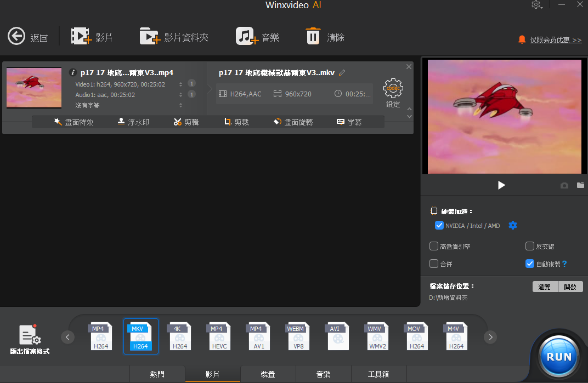Screen dimensions: 588x383
Task: Switch to the 工具箱 tab
Action: tap(378, 374)
